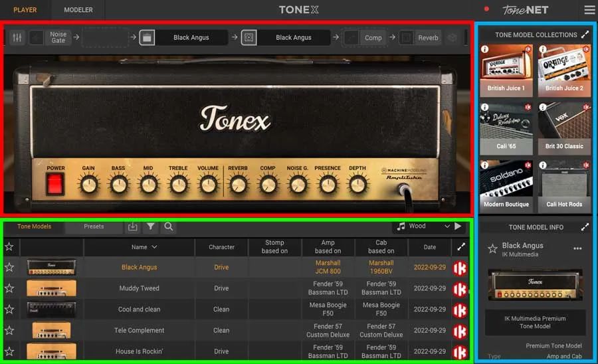The height and width of the screenshot is (364, 598).
Task: Open the search magnifier icon
Action: tap(169, 227)
